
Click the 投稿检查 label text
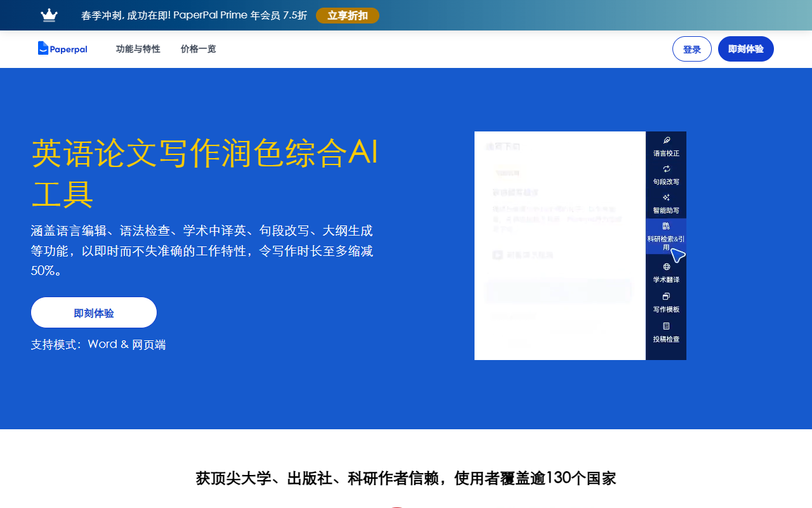point(666,339)
